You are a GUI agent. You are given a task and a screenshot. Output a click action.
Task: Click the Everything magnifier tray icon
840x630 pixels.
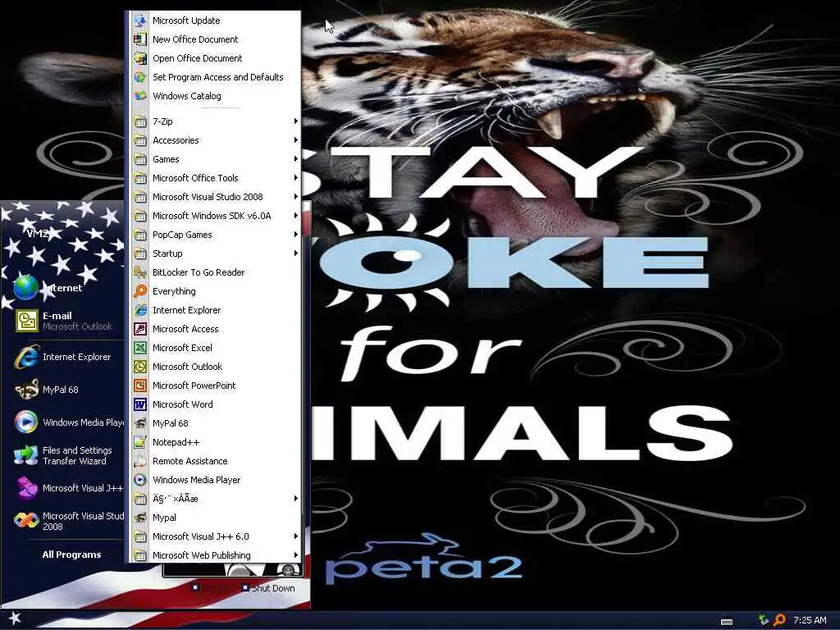pos(779,620)
